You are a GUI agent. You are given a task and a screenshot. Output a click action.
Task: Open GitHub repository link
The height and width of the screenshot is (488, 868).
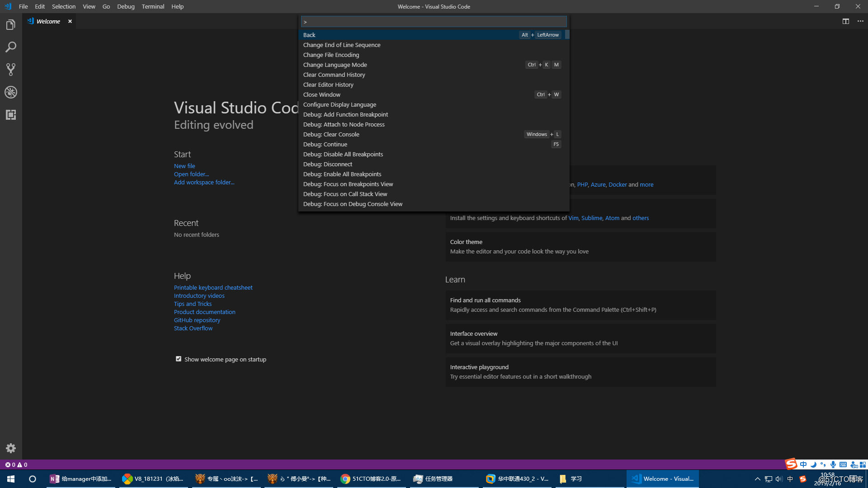coord(197,320)
